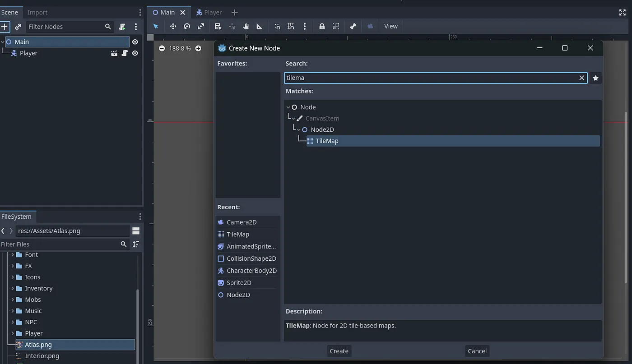Select the Move mode tool
632x364 pixels.
click(173, 27)
